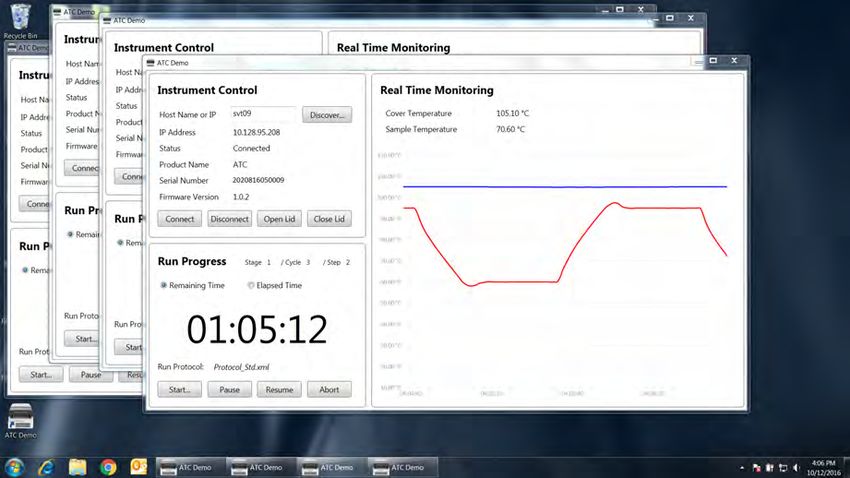Focus the Host Name or IP field

(263, 114)
